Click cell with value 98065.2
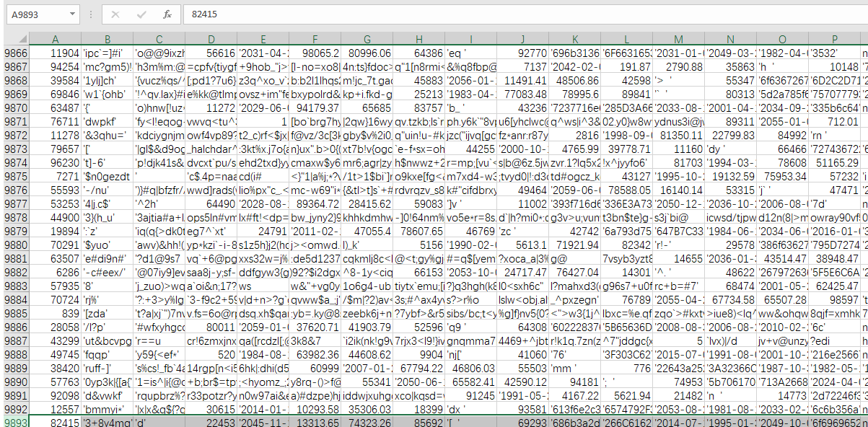 click(315, 53)
